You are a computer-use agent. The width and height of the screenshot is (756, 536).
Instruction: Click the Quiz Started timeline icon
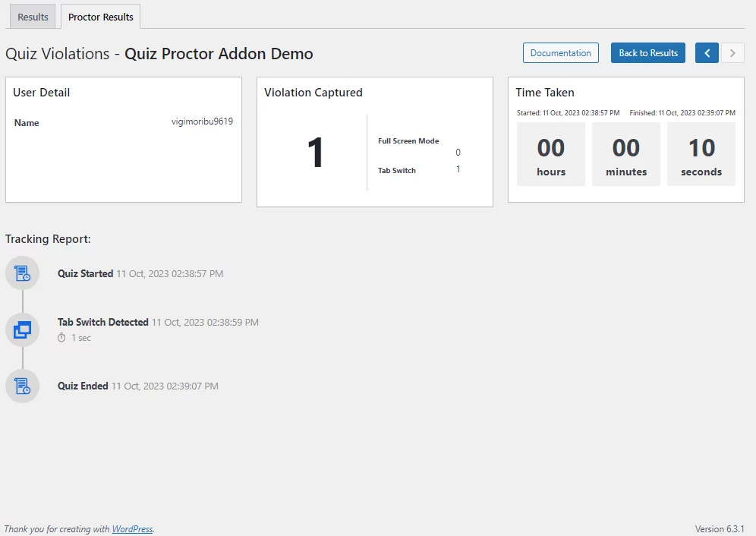point(22,273)
